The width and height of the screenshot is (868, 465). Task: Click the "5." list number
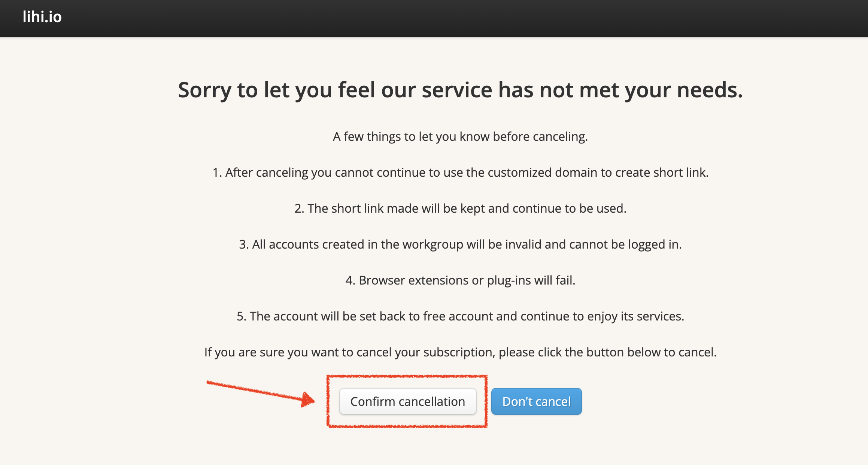(241, 316)
